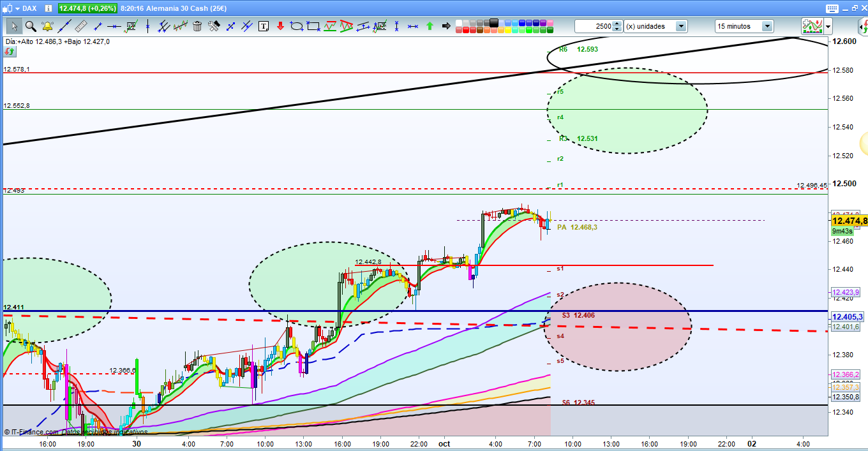Image resolution: width=868 pixels, height=451 pixels.
Task: Open the add indicators chart button
Action: coord(811,26)
